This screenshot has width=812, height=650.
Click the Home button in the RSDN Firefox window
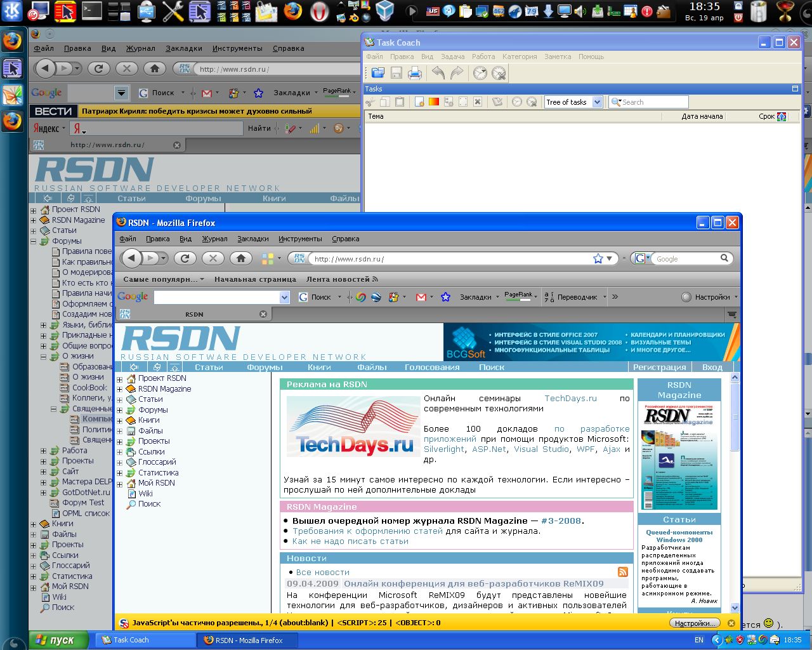[241, 258]
